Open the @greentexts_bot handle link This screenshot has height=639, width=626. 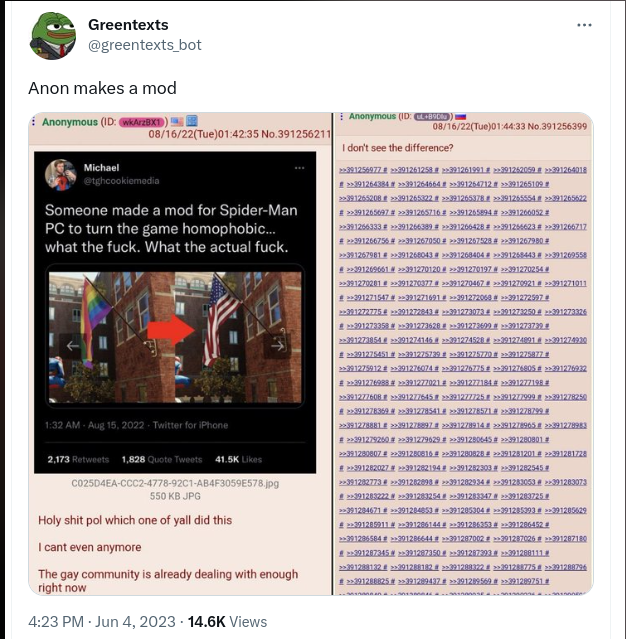point(145,45)
